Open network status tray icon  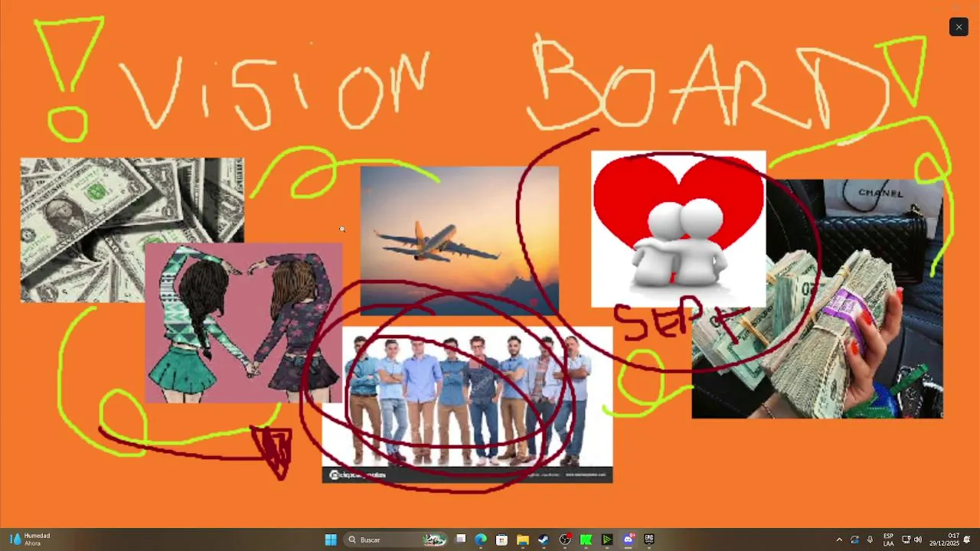coord(906,540)
